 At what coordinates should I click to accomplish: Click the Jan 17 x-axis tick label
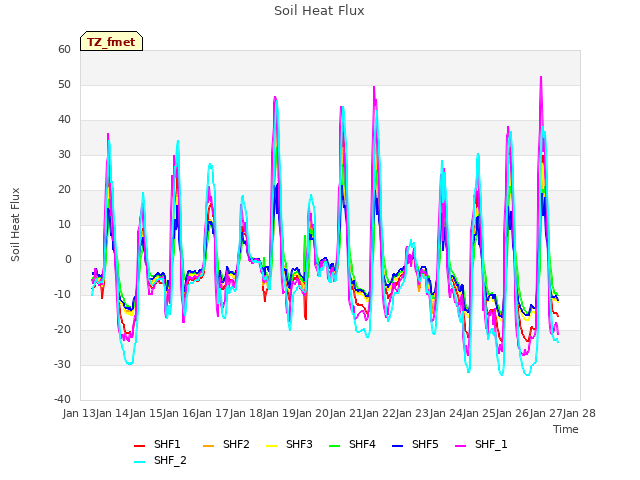pyautogui.click(x=212, y=413)
